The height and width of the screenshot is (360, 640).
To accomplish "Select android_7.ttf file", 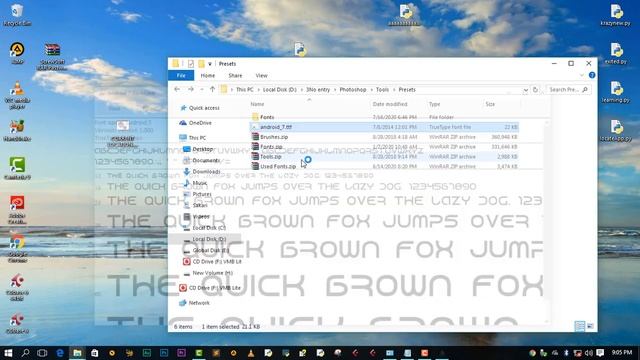I will (384, 127).
